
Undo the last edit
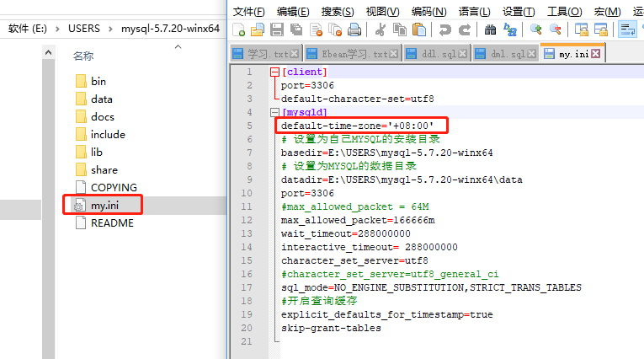444,29
